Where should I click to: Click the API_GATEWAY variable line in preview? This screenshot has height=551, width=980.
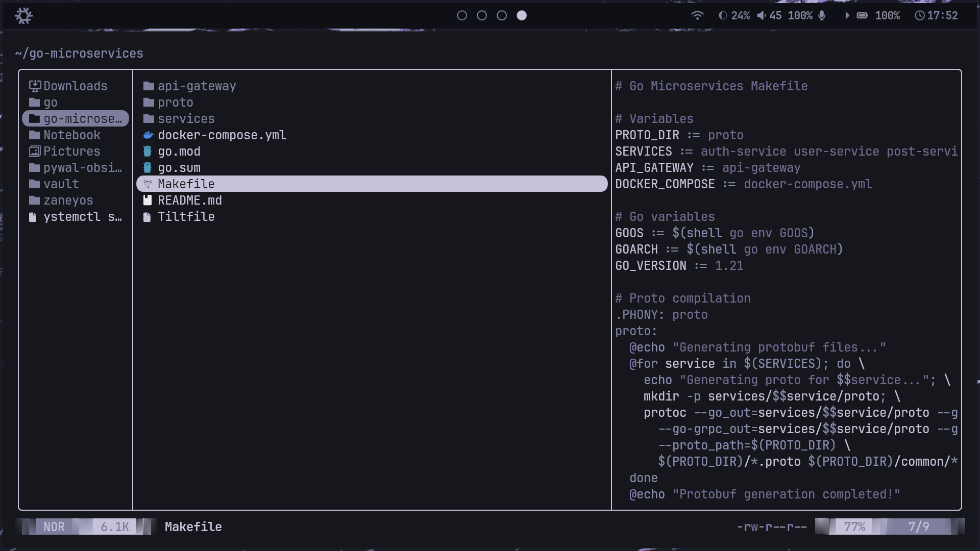[x=708, y=167]
